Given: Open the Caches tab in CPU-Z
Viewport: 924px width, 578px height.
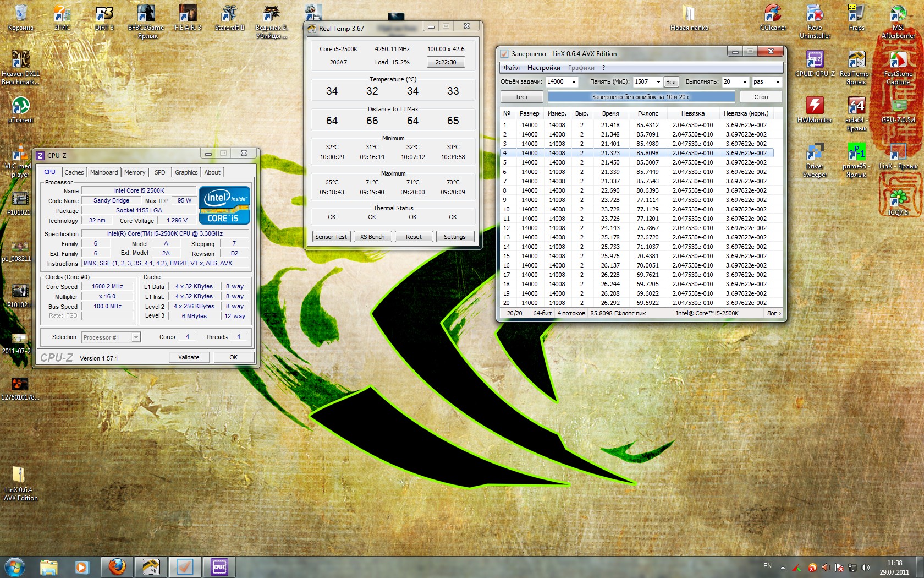Looking at the screenshot, I should pos(74,172).
